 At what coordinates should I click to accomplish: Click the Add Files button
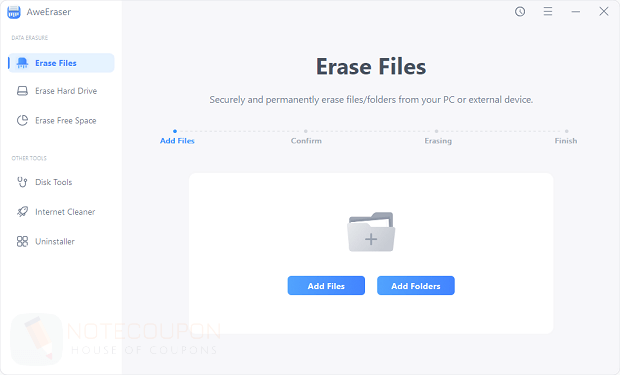pos(326,286)
